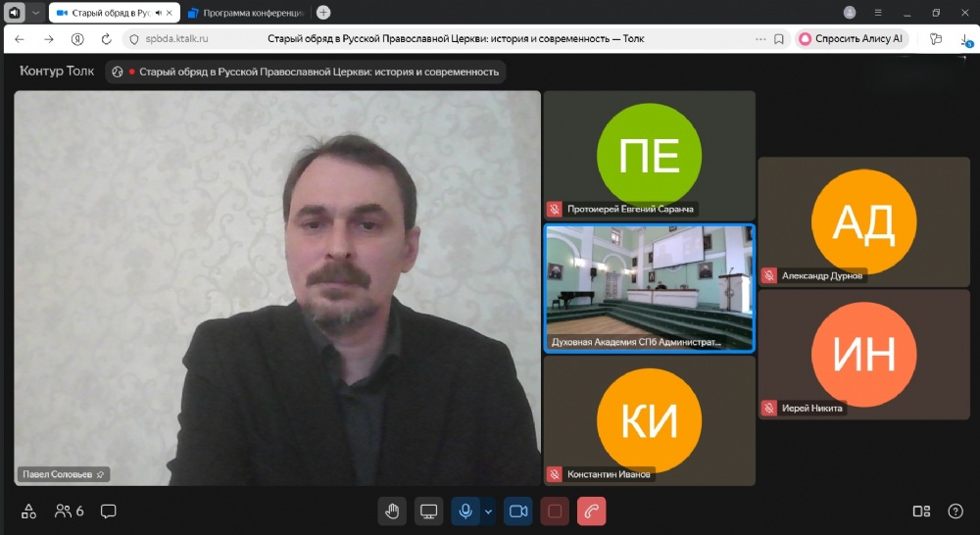The image size is (980, 535).
Task: Toggle the microphone button
Action: tap(465, 511)
